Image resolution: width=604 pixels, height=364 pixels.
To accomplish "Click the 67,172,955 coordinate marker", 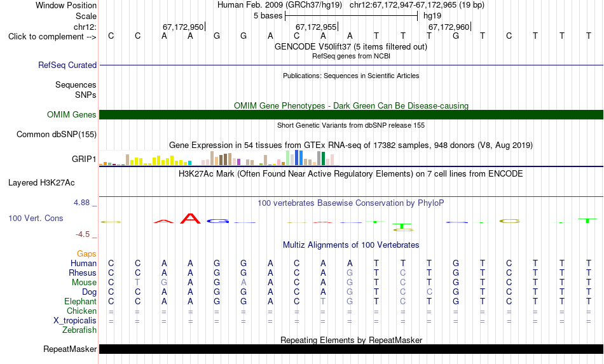I will [316, 27].
